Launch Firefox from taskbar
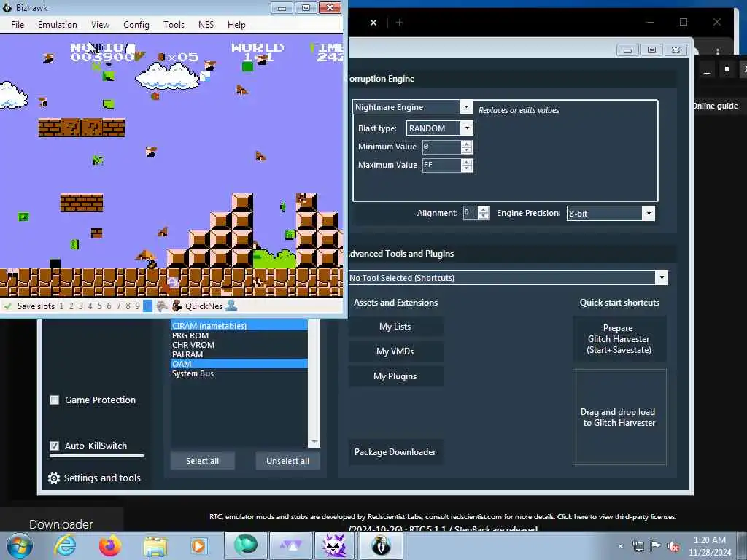The image size is (747, 560). tap(110, 545)
